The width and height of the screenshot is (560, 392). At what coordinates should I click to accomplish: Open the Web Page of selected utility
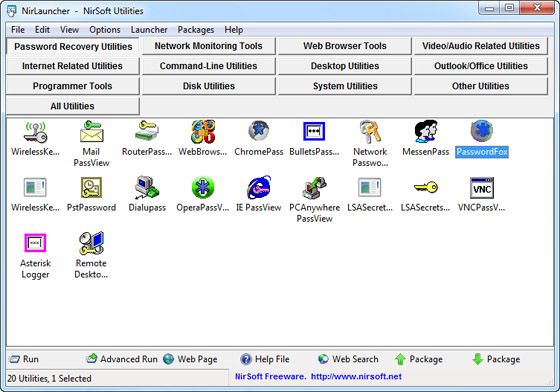tap(190, 359)
